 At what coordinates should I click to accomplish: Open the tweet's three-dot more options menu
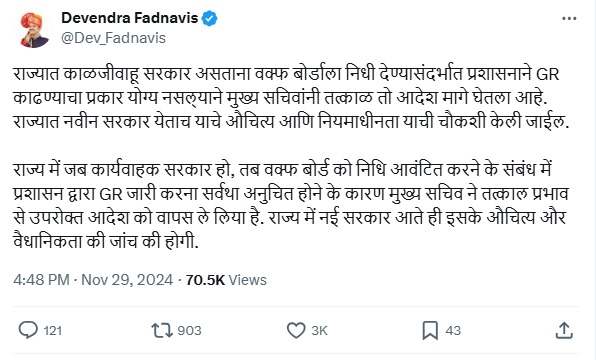pyautogui.click(x=569, y=18)
